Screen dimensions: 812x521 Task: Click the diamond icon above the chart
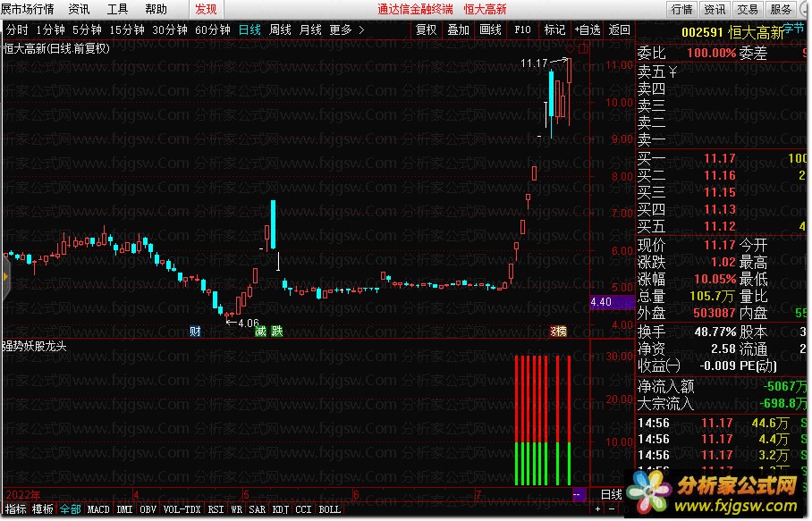(x=570, y=48)
